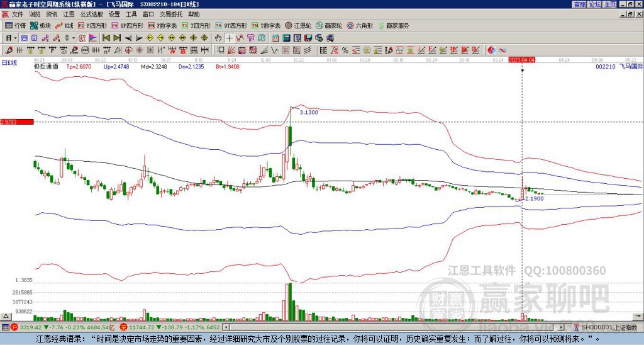Toggle the 权 price adjustment button
The width and height of the screenshot is (644, 345).
coord(82,38)
